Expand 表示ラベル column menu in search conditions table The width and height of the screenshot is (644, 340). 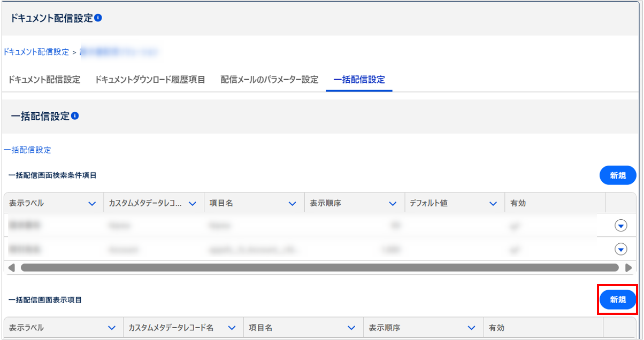92,204
